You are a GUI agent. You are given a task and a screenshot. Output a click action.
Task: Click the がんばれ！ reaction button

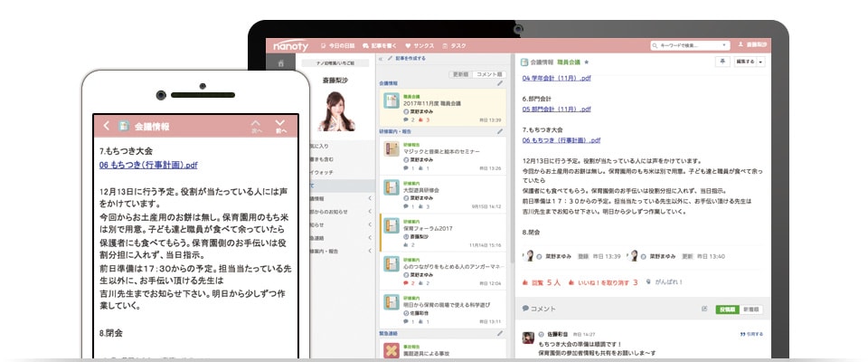[665, 281]
